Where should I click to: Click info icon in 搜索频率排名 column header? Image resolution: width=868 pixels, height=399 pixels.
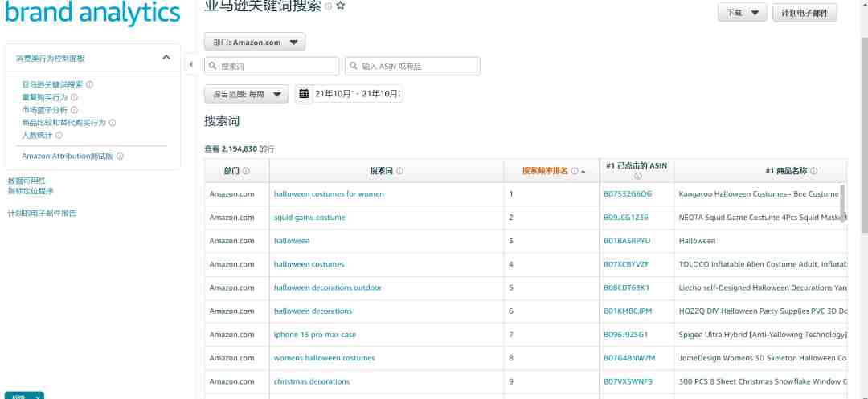coord(575,171)
